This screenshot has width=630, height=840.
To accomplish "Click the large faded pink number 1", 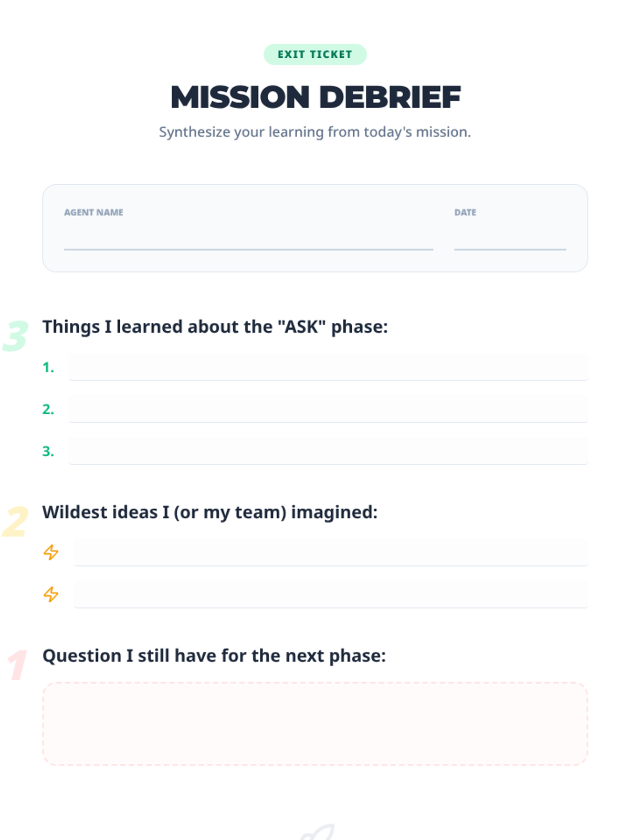I will coord(17,665).
